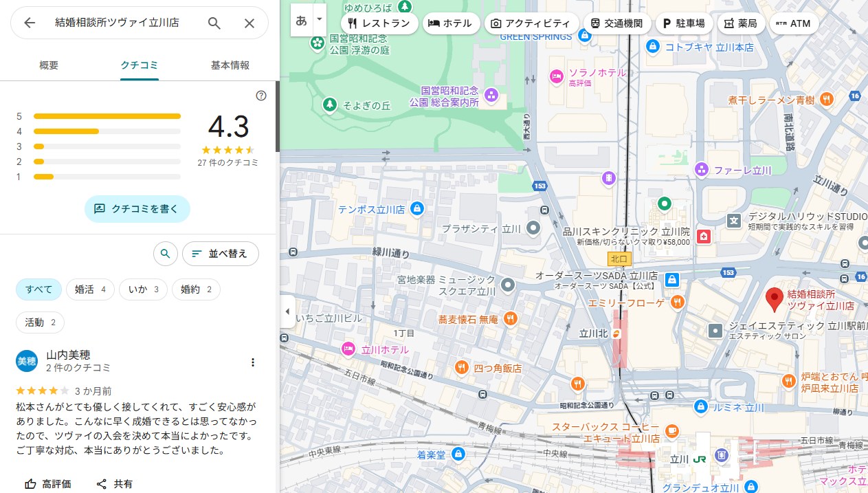
Task: Open the 並べ替え sort dropdown
Action: (x=220, y=254)
